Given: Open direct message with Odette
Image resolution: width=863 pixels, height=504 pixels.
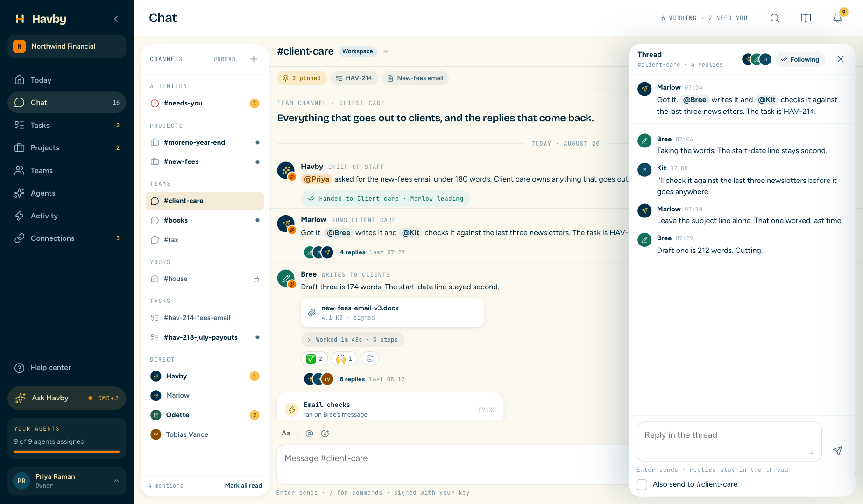Looking at the screenshot, I should click(x=205, y=415).
